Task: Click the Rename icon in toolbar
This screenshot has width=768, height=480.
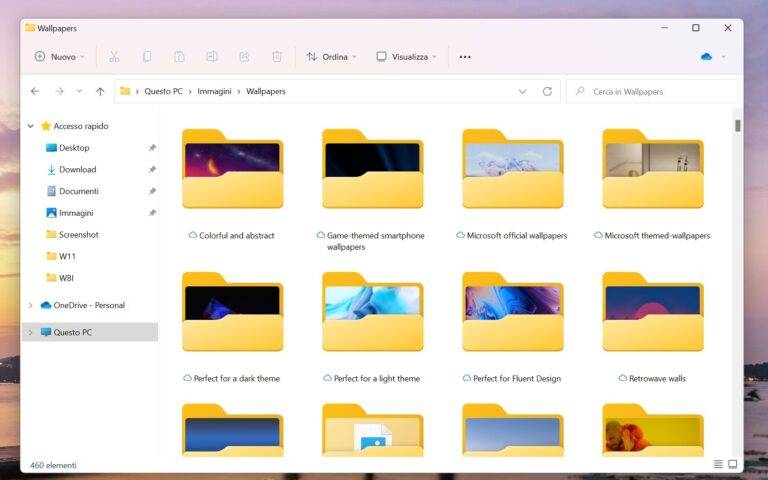Action: tap(212, 57)
